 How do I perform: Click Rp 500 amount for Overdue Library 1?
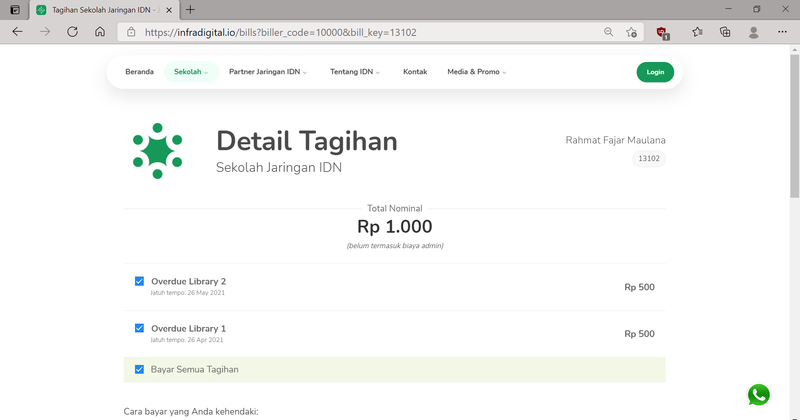639,334
